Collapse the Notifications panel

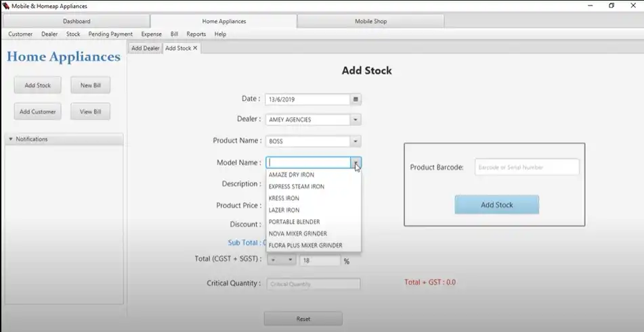tap(11, 139)
